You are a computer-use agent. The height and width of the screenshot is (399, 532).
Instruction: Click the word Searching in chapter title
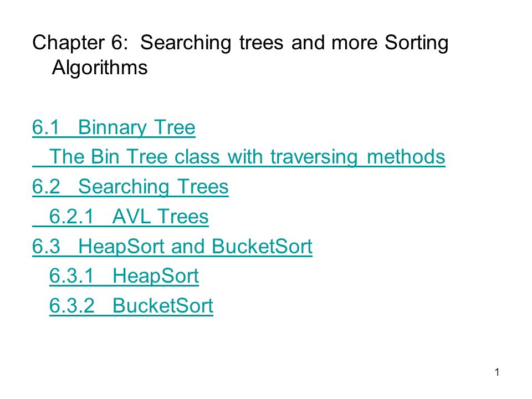coord(186,43)
